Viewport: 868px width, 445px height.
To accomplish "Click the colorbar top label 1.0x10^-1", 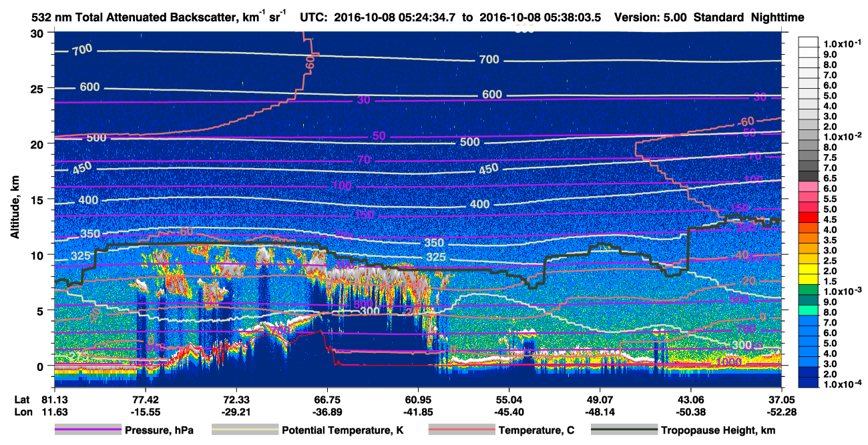I will (x=844, y=44).
